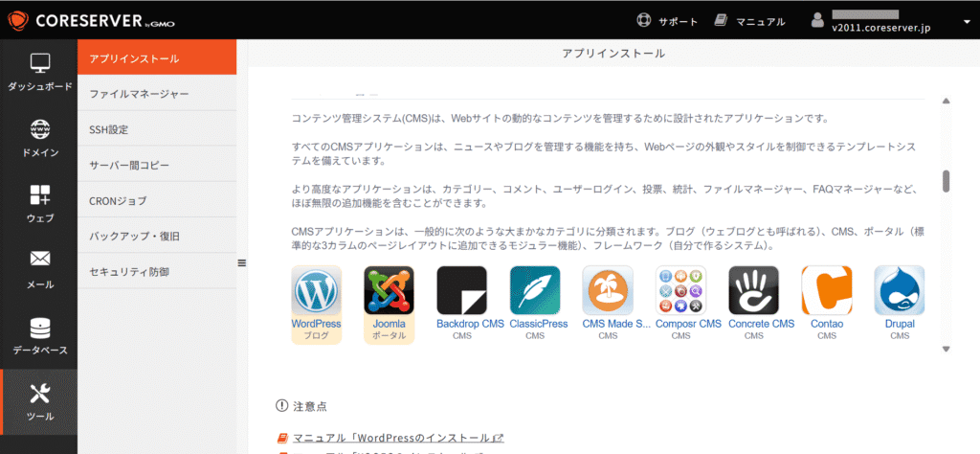Click the user account avatar icon
980x454 pixels.
click(817, 21)
